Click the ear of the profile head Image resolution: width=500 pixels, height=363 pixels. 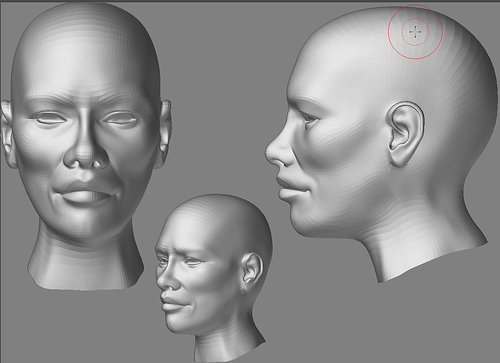404,134
